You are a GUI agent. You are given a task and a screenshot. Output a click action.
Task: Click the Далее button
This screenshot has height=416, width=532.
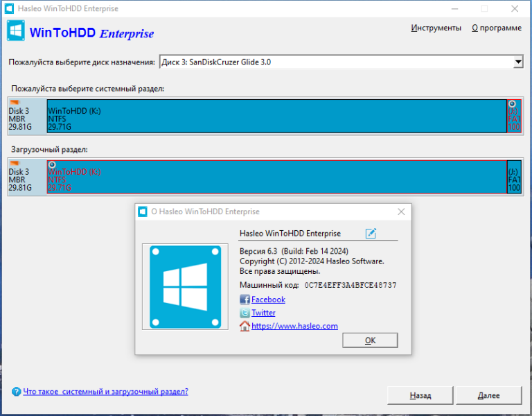488,395
